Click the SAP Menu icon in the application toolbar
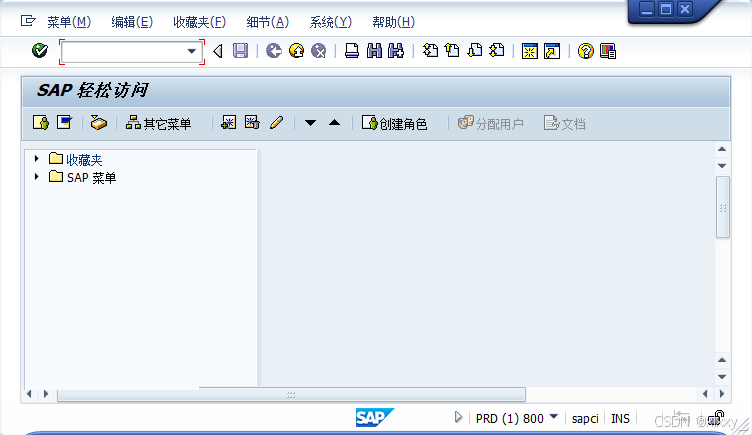Screen dimensions: 752x435 64,123
